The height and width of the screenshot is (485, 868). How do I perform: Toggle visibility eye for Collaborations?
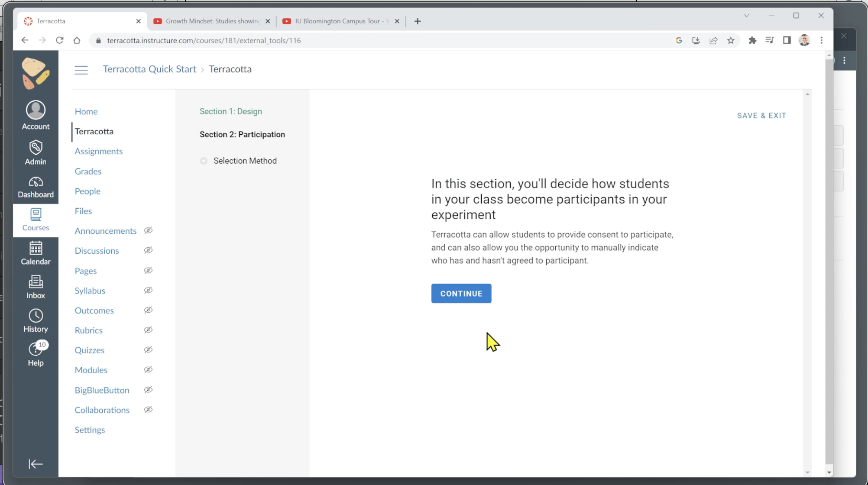click(x=148, y=410)
